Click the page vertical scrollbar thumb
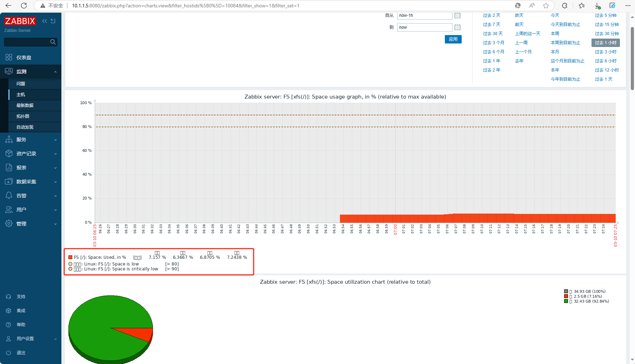The image size is (635, 364). 632,59
